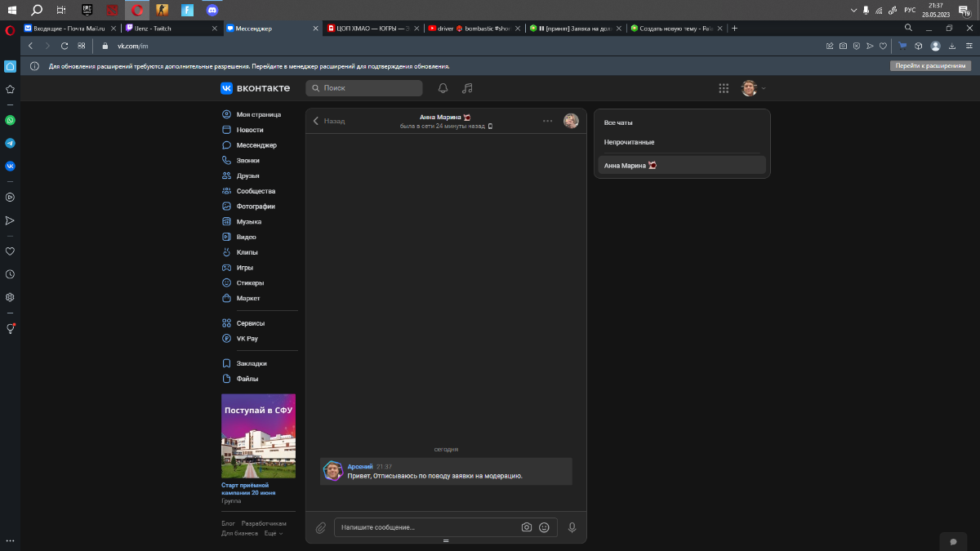Open VK services grid icon in header
Viewport: 980px width, 551px height.
(724, 88)
